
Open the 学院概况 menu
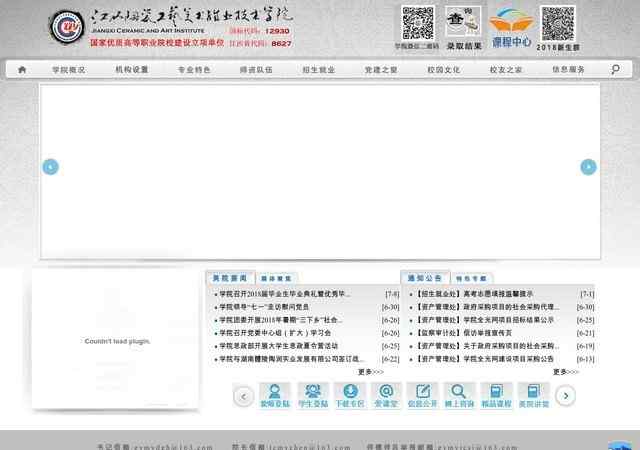point(69,70)
